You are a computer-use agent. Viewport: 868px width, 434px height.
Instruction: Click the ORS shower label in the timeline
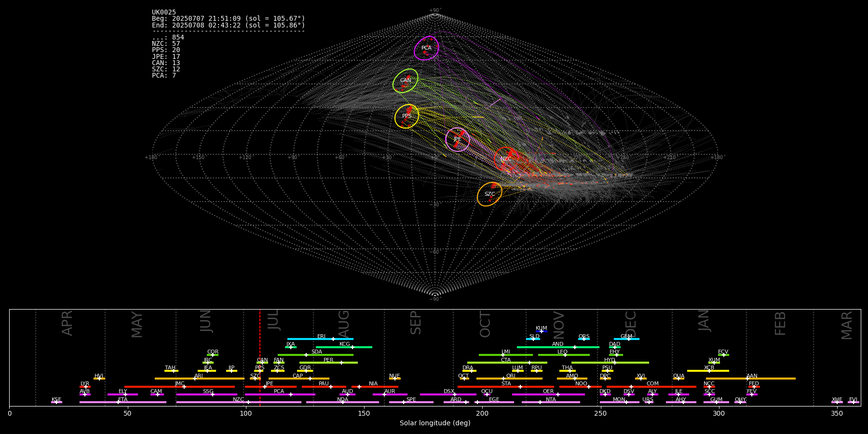pyautogui.click(x=584, y=337)
